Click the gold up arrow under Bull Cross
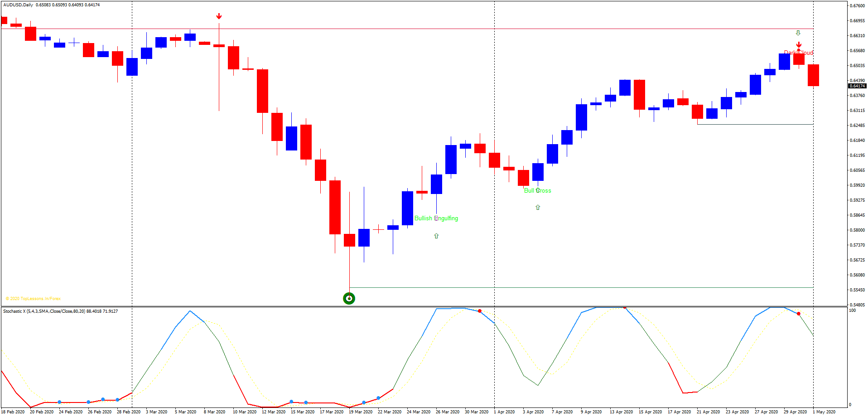Image resolution: width=868 pixels, height=417 pixels. point(537,208)
